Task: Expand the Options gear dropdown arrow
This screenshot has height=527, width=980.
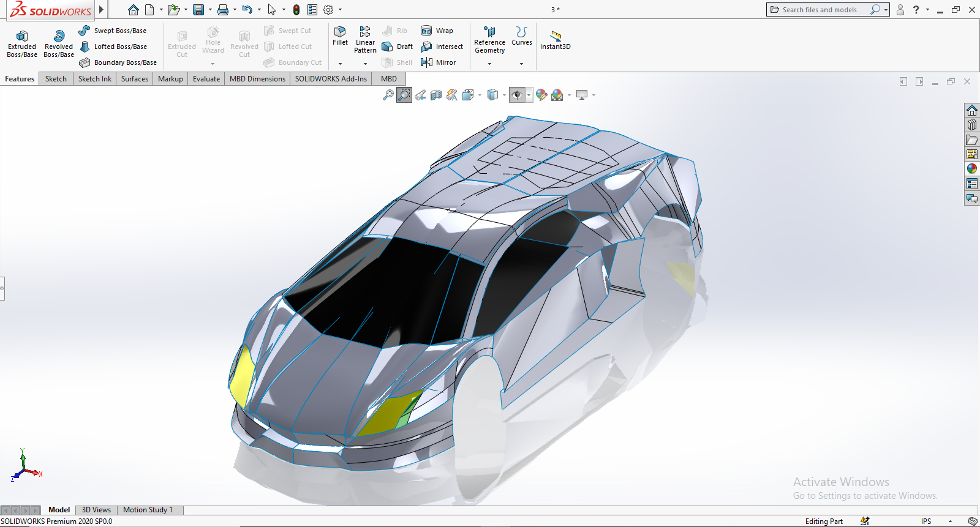Action: pyautogui.click(x=341, y=10)
